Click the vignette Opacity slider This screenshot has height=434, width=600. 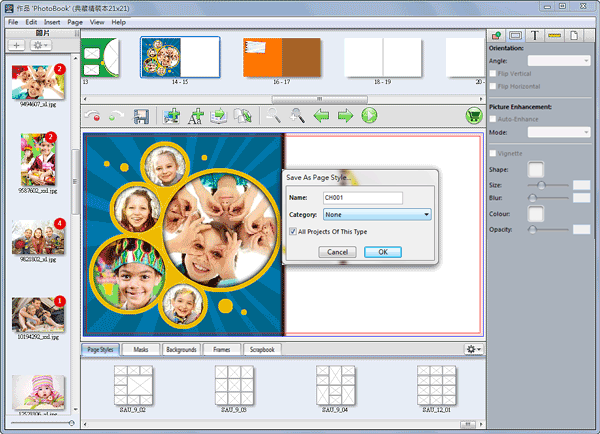coord(548,230)
